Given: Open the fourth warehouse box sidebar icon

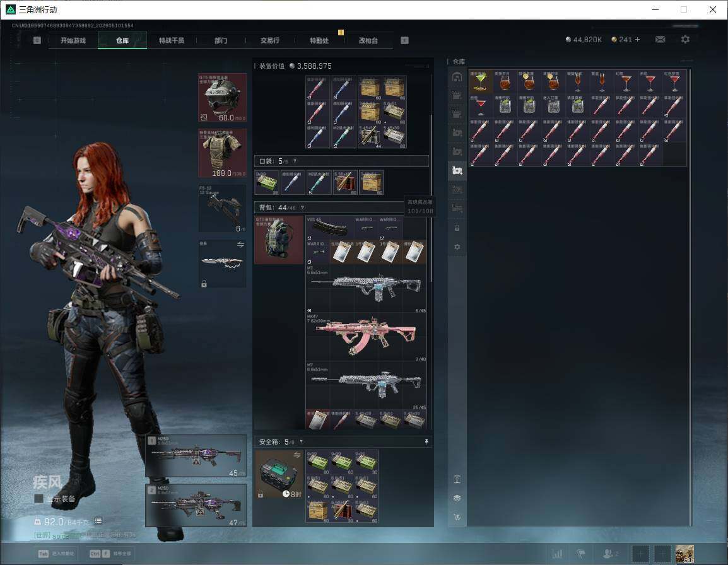Looking at the screenshot, I should point(457,133).
